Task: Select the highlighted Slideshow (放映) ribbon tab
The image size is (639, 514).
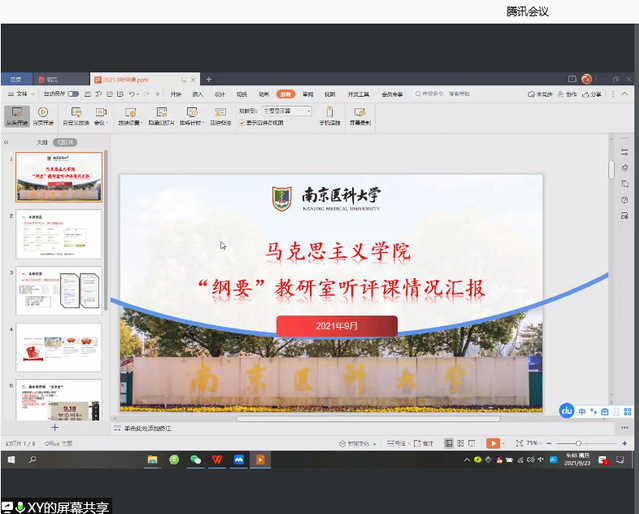Action: click(286, 94)
